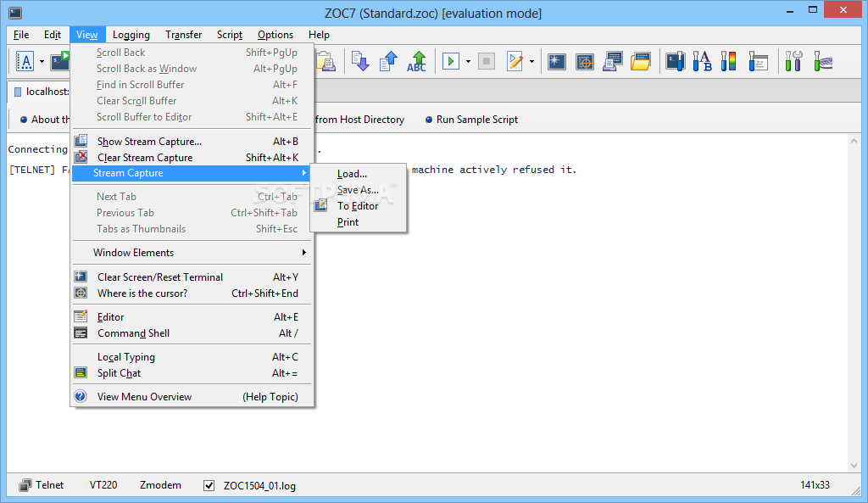Select Clear Stream Capture menu item
This screenshot has height=503, width=868.
click(x=192, y=157)
